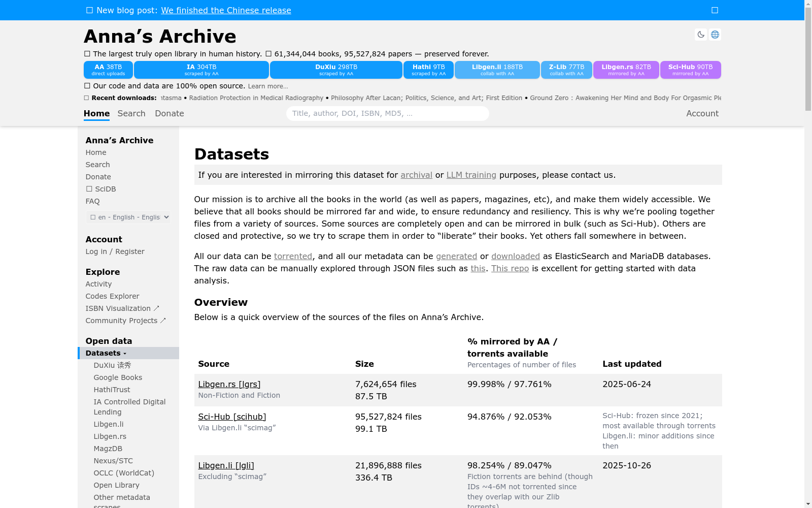Follow the 'this' JSON example link
812x508 pixels.
click(478, 268)
